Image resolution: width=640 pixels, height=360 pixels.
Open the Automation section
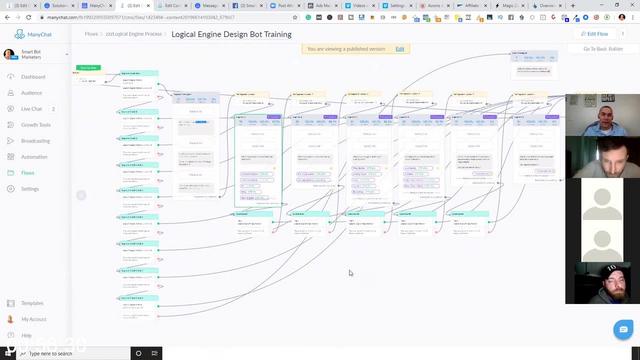click(34, 157)
